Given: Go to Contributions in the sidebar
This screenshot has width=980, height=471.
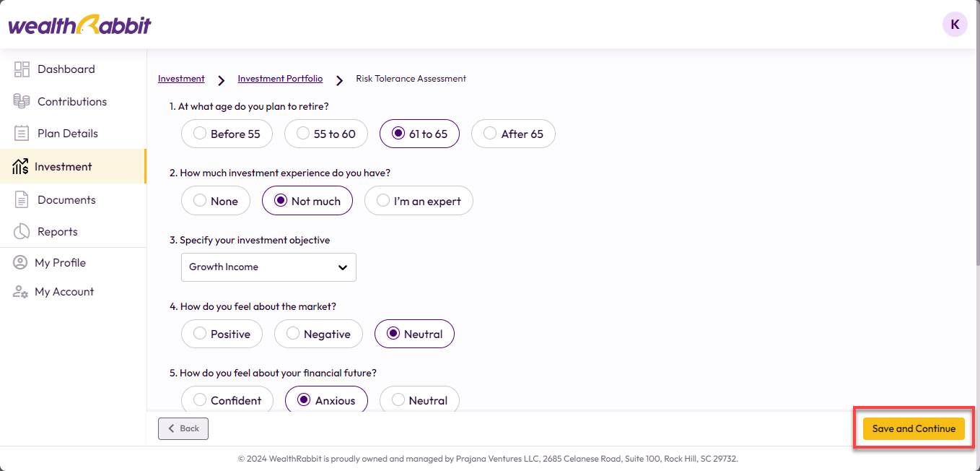Looking at the screenshot, I should (x=72, y=102).
